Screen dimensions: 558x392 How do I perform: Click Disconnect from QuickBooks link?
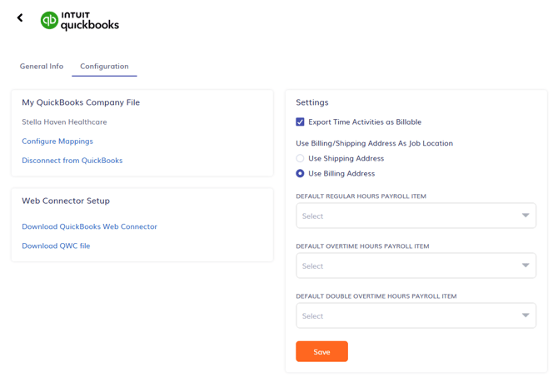coord(72,161)
